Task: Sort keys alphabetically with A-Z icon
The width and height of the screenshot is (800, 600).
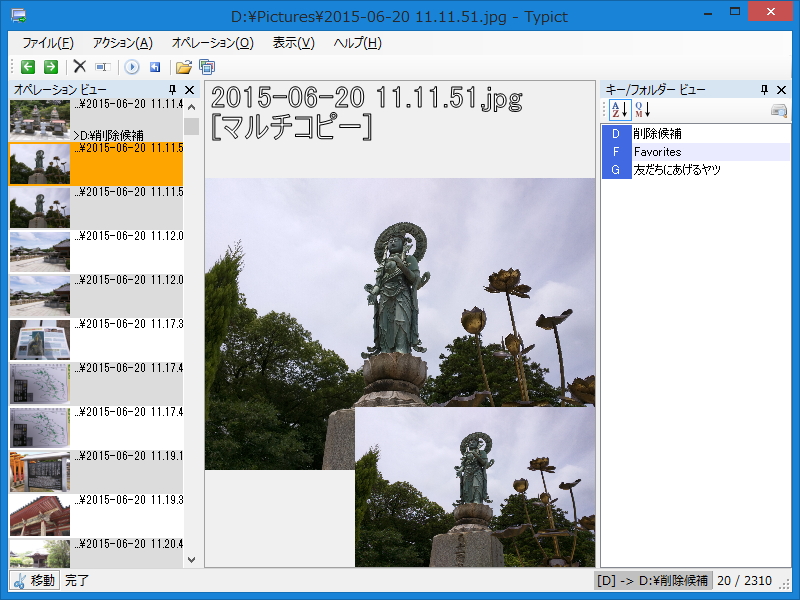Action: point(619,109)
